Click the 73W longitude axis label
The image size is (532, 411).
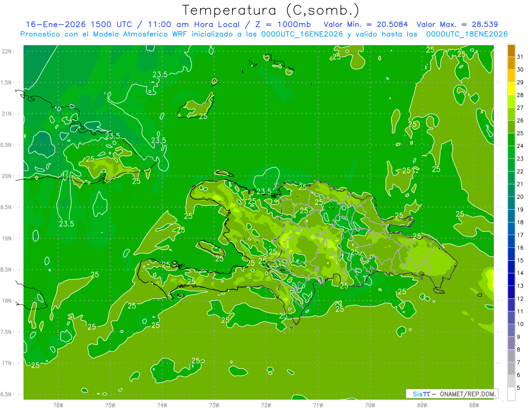point(214,405)
